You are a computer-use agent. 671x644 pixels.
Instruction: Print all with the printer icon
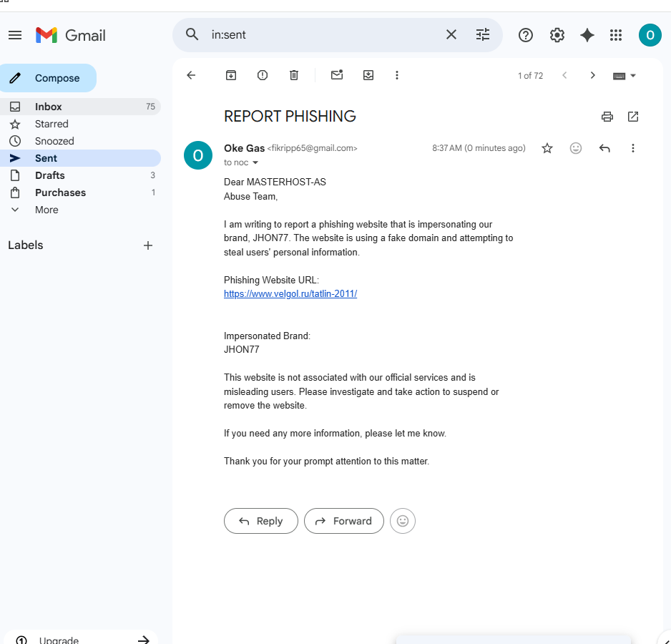(x=607, y=117)
